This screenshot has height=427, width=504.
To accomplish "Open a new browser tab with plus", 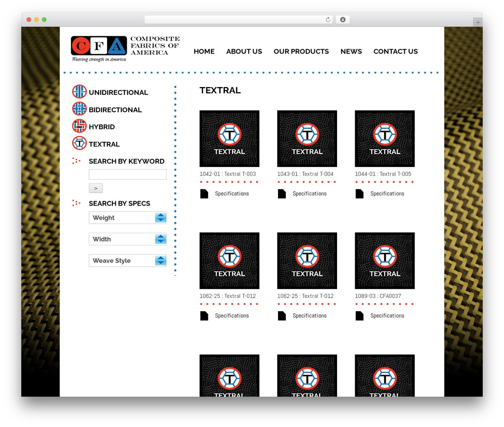I will click(478, 22).
